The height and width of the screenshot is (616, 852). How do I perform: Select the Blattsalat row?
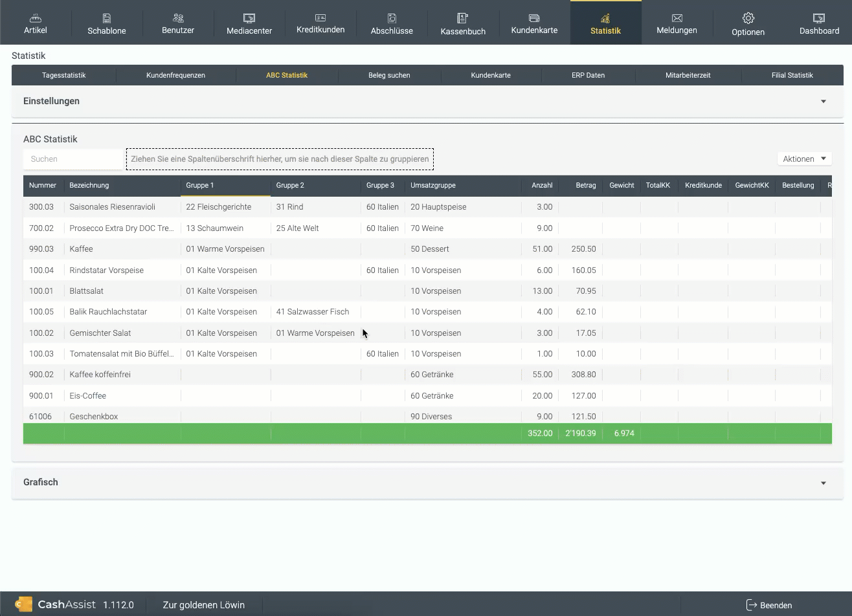(x=427, y=291)
